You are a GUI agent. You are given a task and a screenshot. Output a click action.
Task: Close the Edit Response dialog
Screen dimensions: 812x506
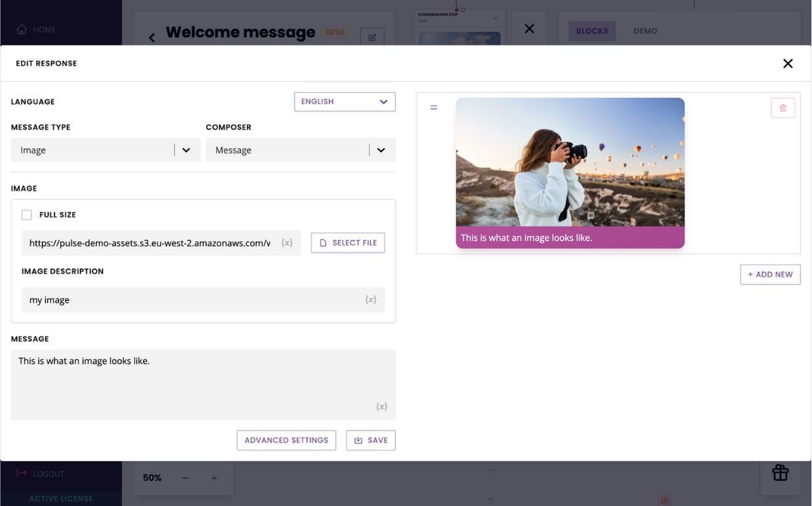coord(788,64)
